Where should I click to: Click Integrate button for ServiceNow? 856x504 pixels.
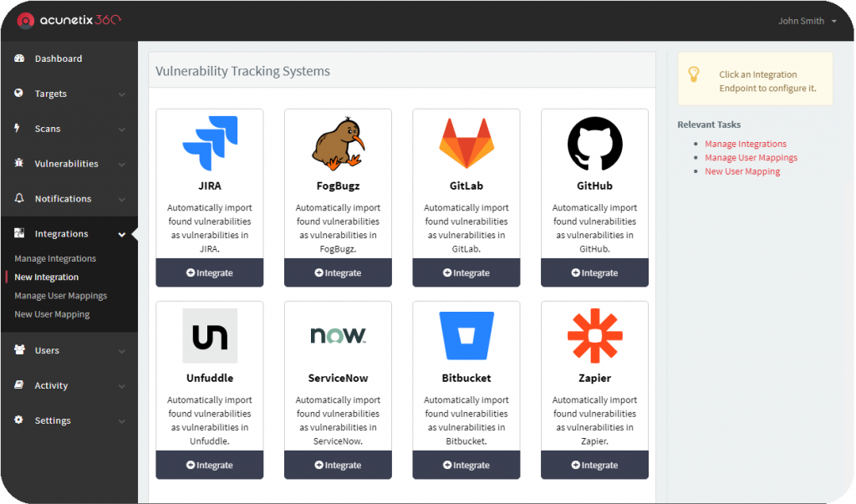click(x=338, y=465)
